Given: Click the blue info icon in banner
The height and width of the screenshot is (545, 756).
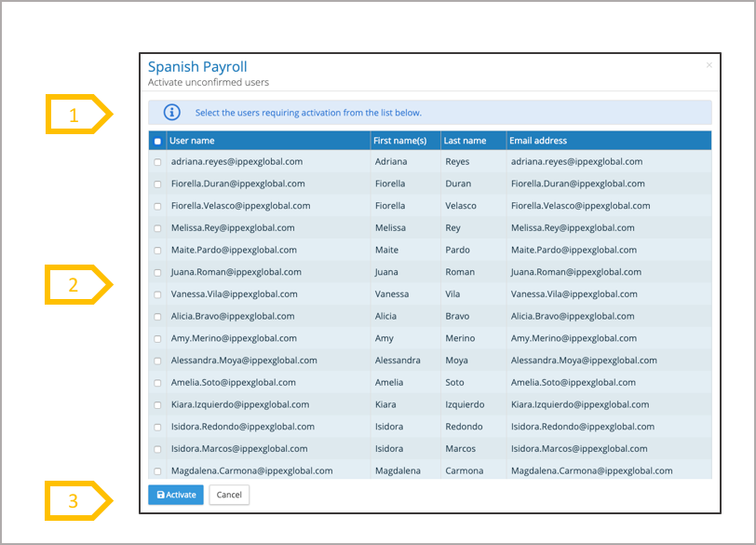Looking at the screenshot, I should (171, 113).
